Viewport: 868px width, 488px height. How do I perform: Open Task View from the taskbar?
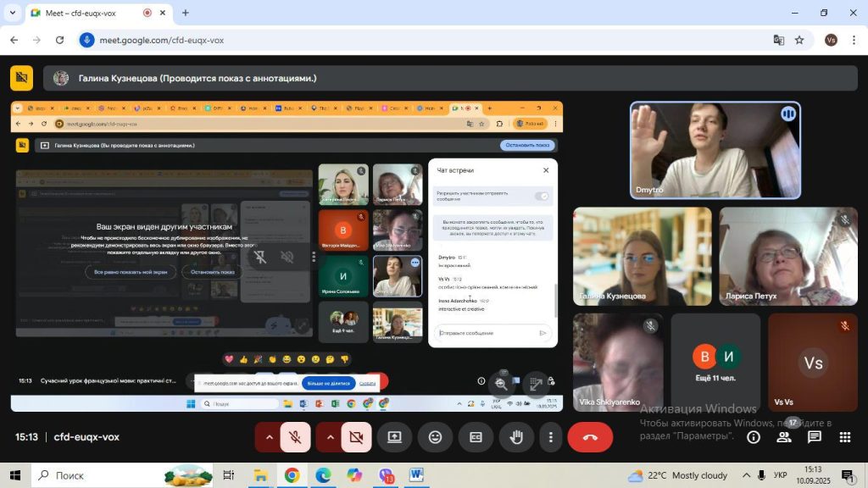click(x=228, y=475)
